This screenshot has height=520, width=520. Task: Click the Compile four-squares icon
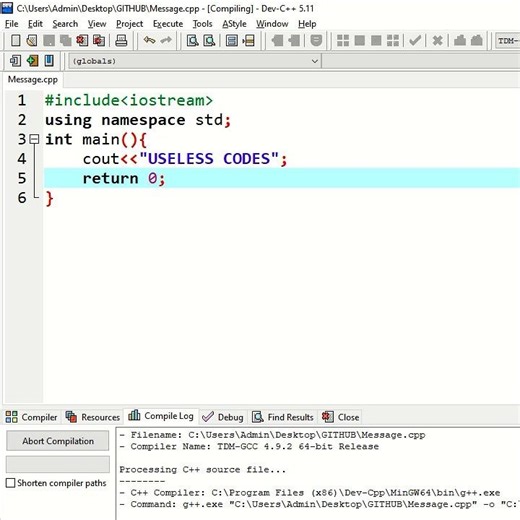(343, 41)
